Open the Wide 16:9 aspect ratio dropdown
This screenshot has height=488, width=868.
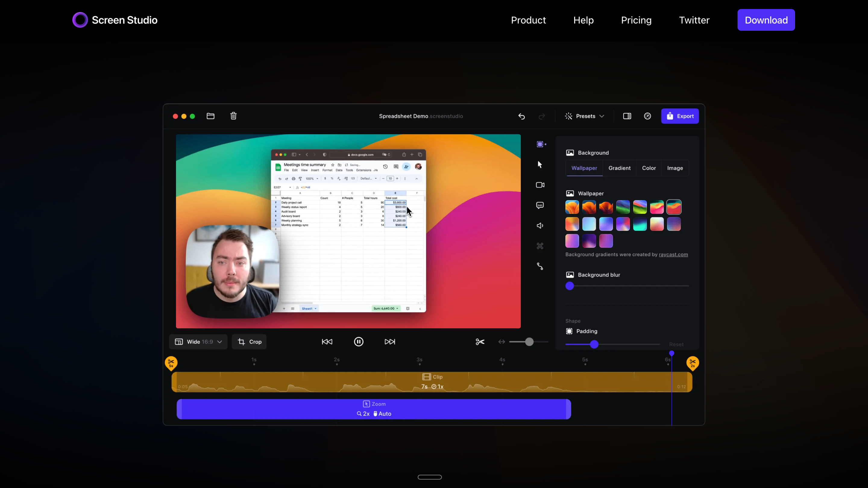[198, 342]
